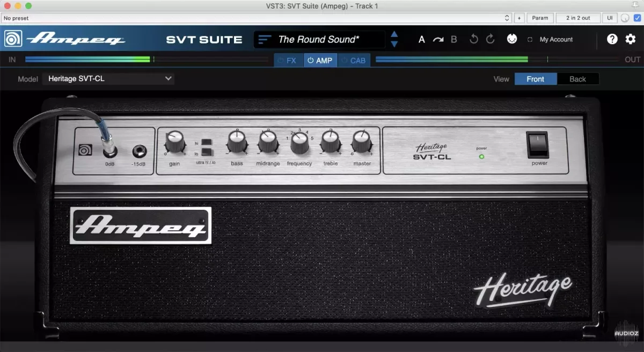Toggle FX section power

(x=280, y=61)
